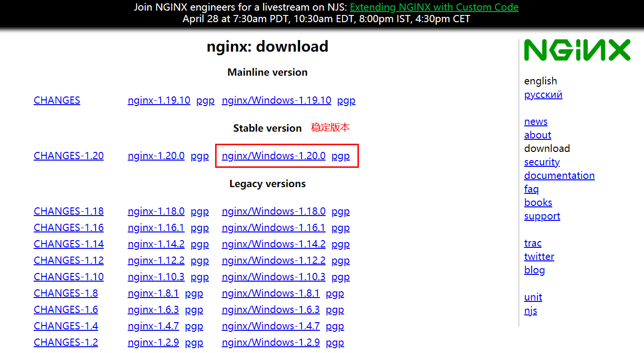
Task: Download nginx/Windows-1.6.3
Action: [271, 310]
